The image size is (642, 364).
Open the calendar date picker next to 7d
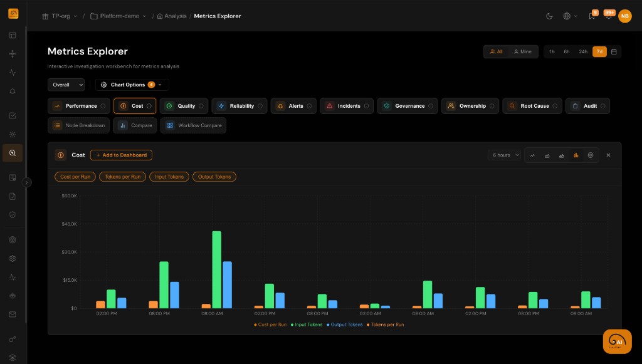pyautogui.click(x=613, y=51)
